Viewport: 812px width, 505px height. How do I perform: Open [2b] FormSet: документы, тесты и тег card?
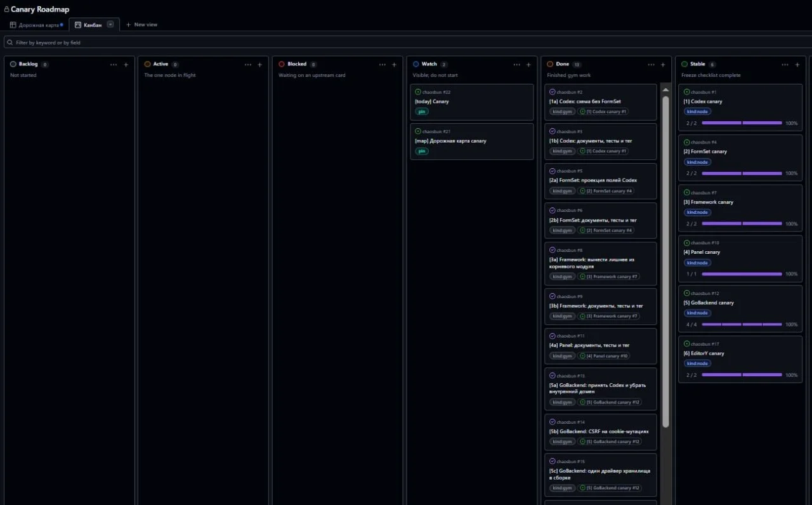point(593,220)
